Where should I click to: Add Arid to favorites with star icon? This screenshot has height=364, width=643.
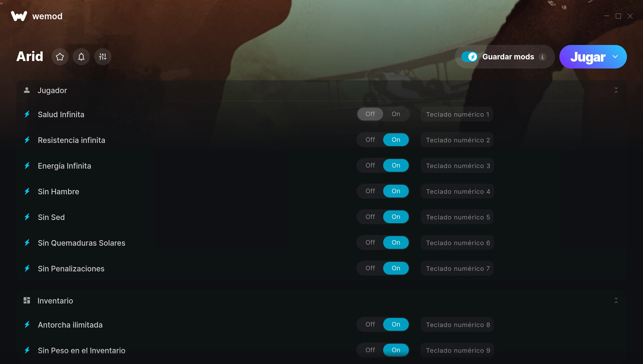(x=60, y=57)
